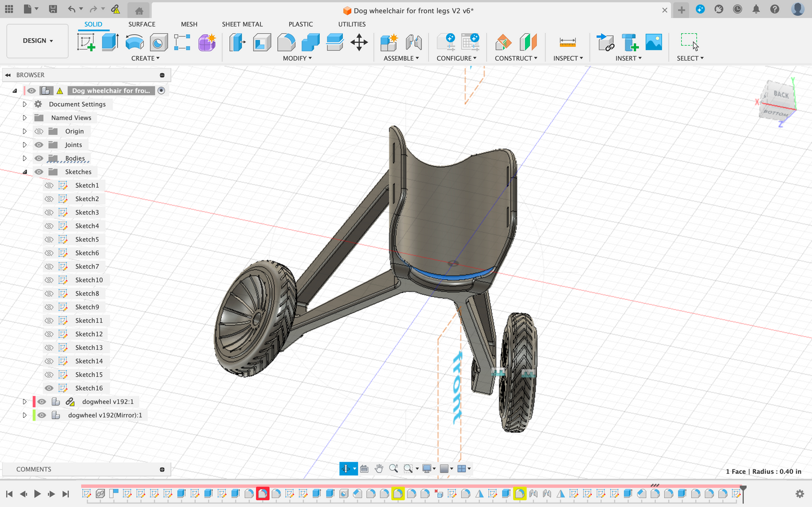Toggle visibility of the Bodies folder

39,158
